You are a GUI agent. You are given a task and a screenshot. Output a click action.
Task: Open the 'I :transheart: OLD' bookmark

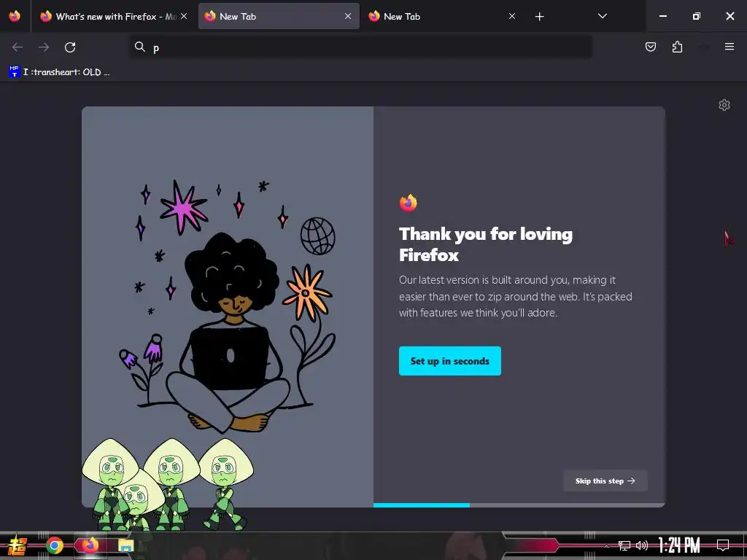pyautogui.click(x=60, y=72)
